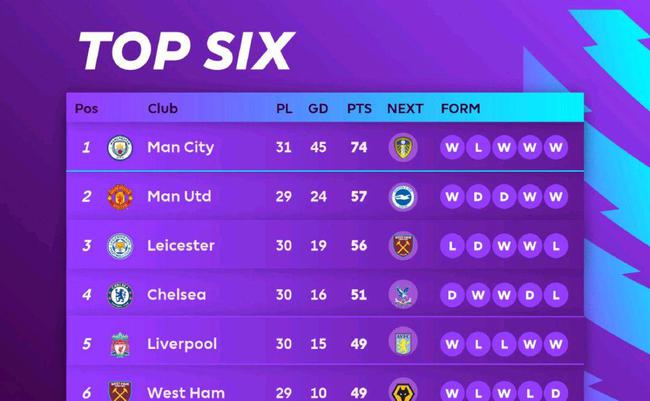Click the West Ham team name
This screenshot has width=650, height=401.
[x=186, y=393]
